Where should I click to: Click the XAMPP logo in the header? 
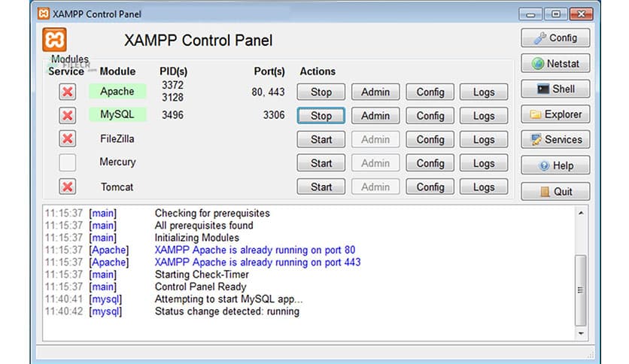click(x=55, y=40)
